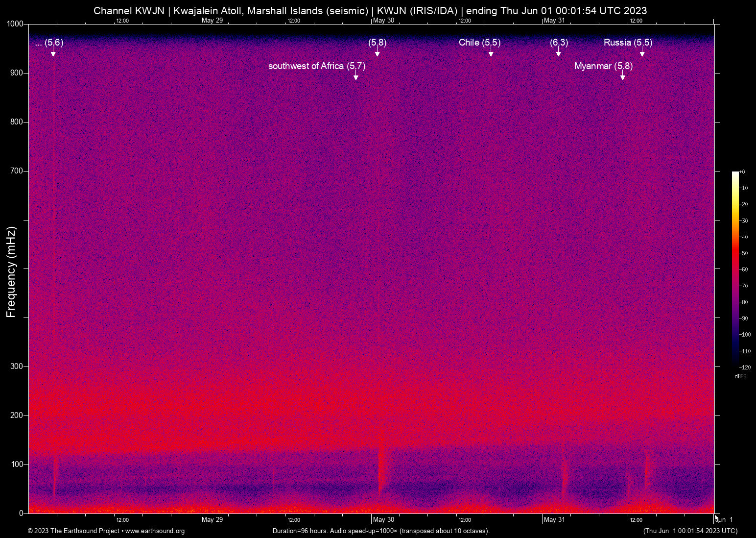Click the Earthsound Project copyright text

click(73, 531)
